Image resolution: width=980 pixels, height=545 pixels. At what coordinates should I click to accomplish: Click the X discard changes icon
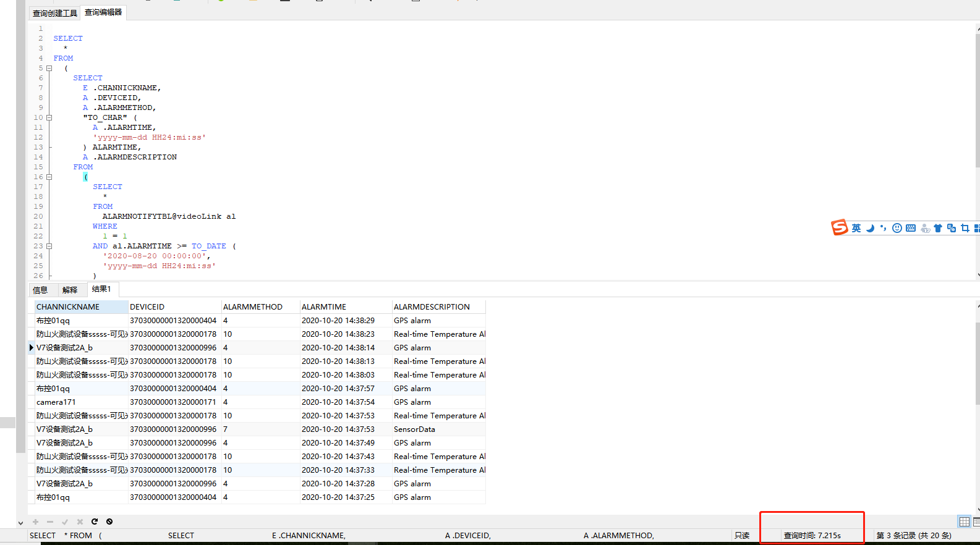tap(80, 522)
